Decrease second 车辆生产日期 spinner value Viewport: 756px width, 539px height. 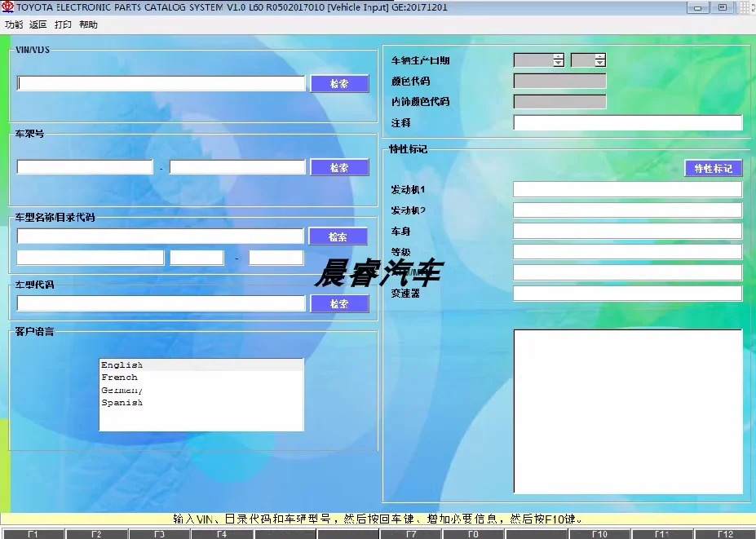pyautogui.click(x=599, y=64)
